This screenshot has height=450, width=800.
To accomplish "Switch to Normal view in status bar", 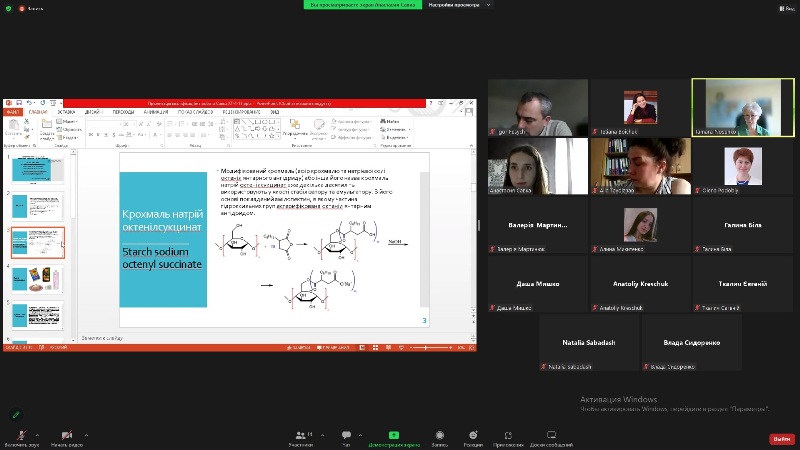I will [362, 347].
